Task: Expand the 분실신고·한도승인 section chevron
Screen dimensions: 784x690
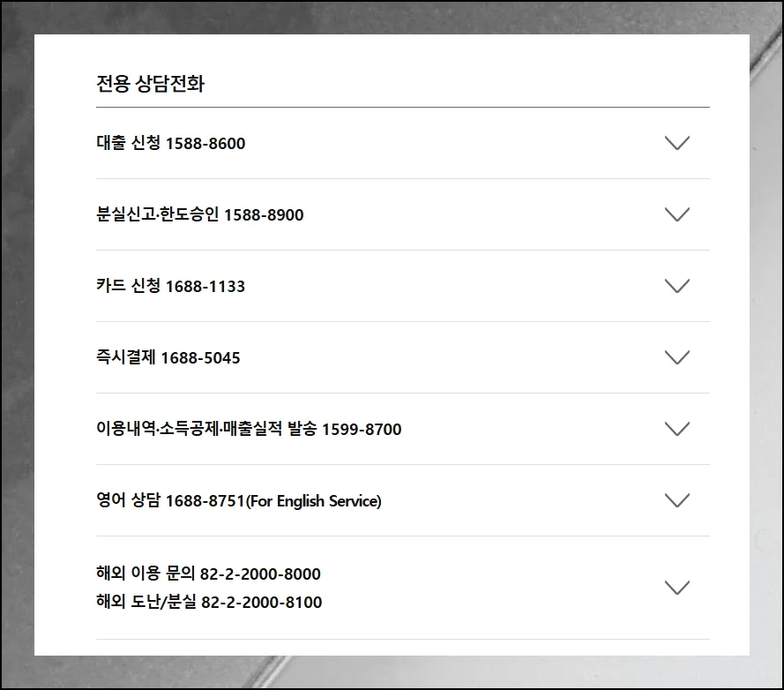Action: [677, 214]
